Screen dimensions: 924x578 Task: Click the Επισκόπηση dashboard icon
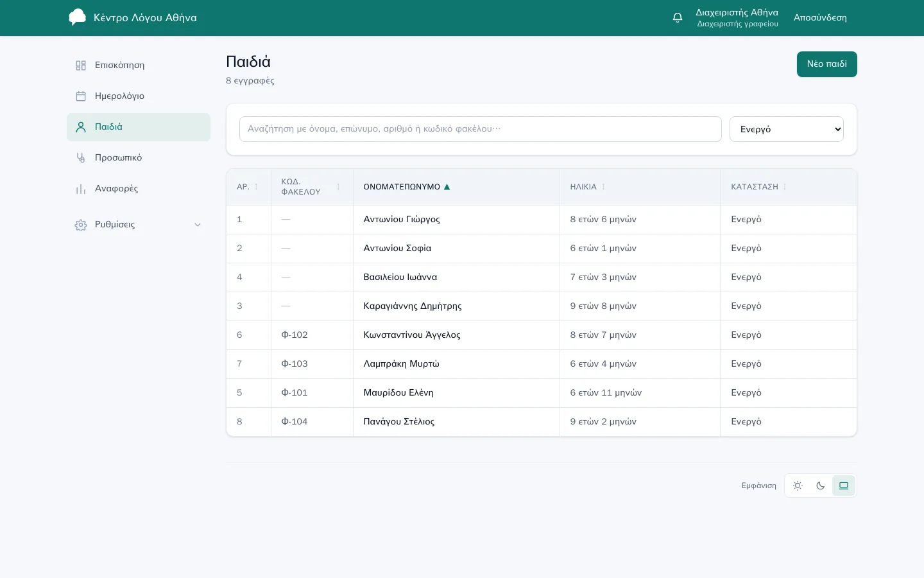click(x=81, y=66)
